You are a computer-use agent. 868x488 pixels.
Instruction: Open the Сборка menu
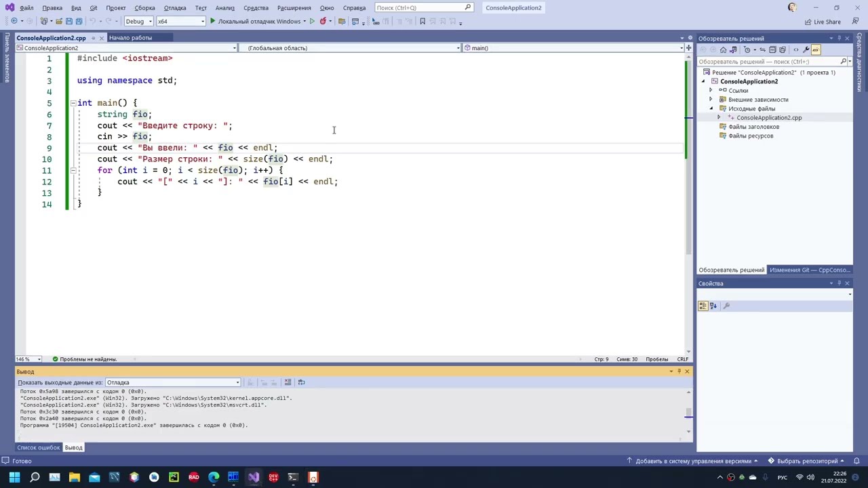click(x=144, y=7)
